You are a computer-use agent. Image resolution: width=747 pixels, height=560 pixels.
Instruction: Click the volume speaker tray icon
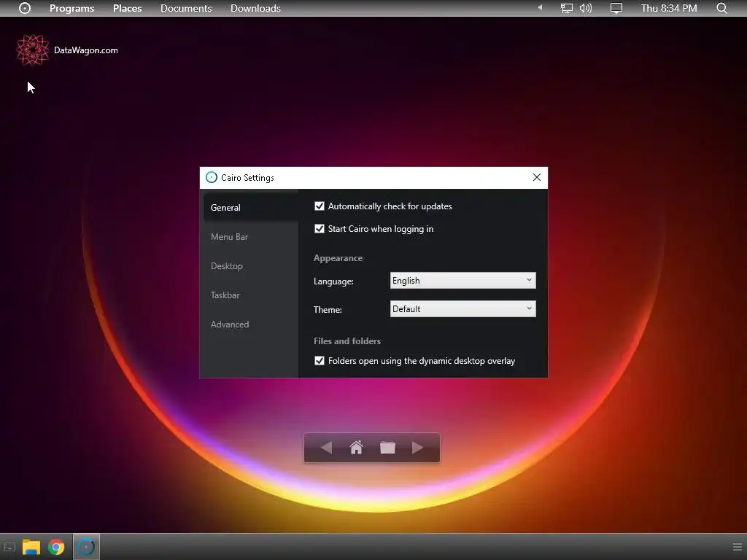[x=586, y=8]
